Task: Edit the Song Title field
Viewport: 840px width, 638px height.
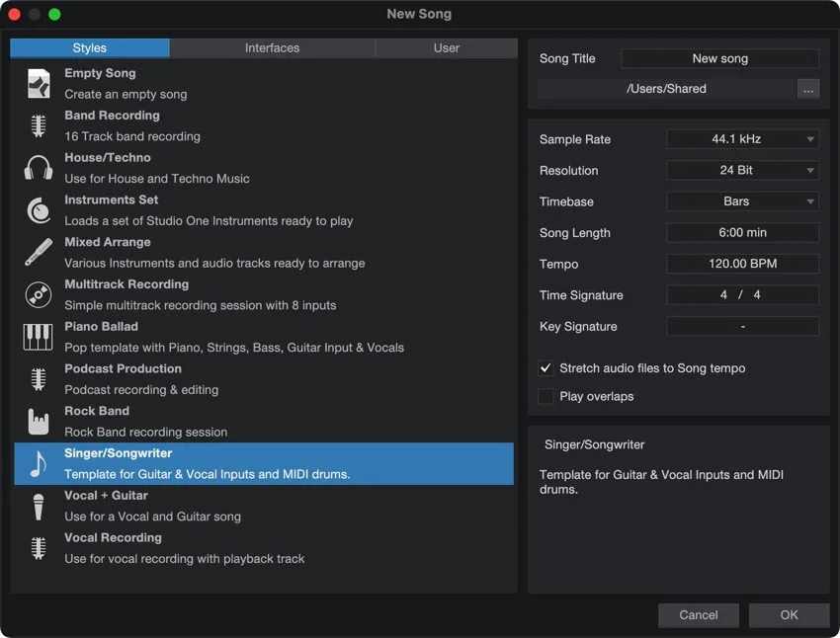Action: [x=719, y=58]
